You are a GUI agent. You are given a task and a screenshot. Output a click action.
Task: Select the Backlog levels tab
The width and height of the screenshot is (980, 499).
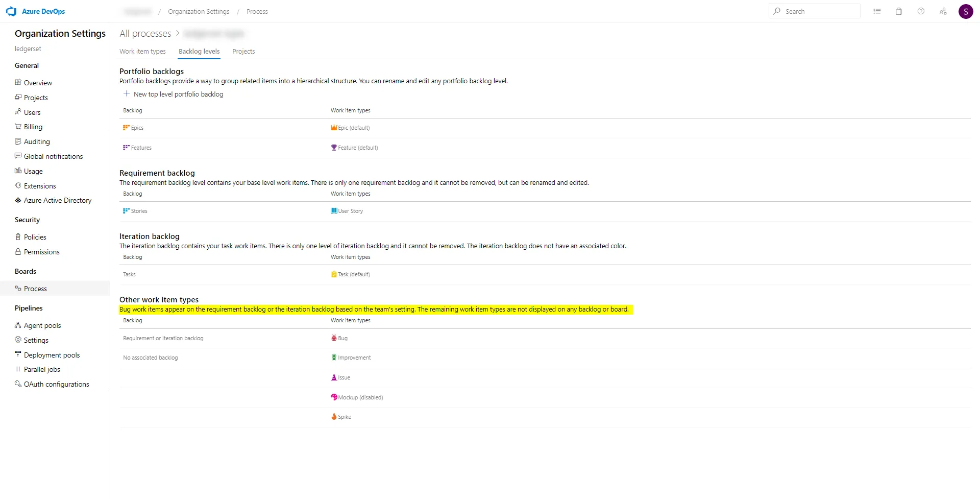point(199,51)
